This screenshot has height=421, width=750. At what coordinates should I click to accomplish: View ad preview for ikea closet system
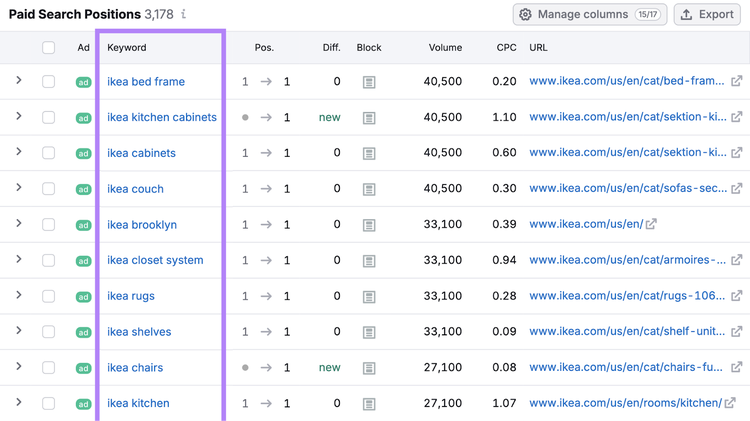pos(83,261)
